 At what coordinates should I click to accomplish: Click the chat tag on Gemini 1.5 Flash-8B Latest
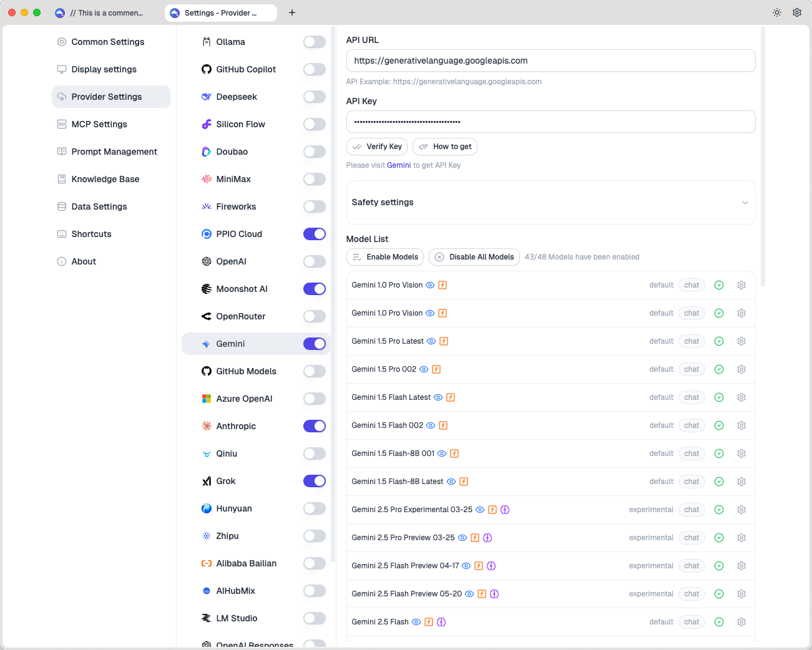click(692, 482)
